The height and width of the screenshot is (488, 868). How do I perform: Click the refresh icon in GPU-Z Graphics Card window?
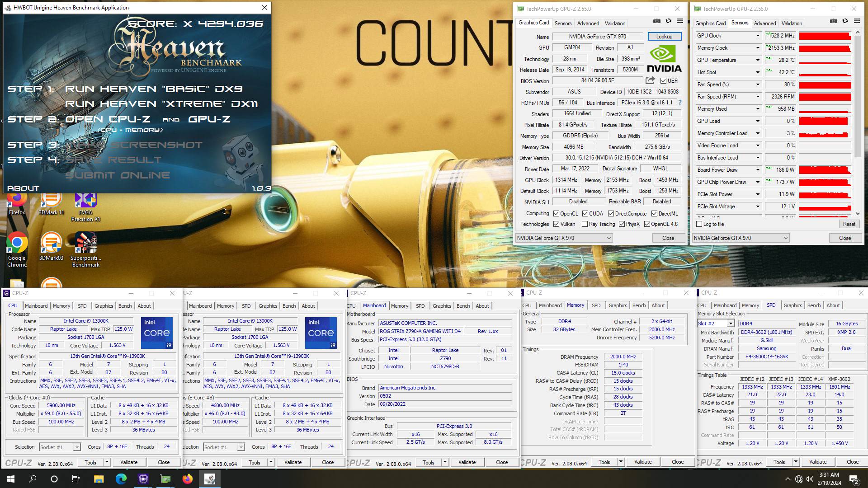click(x=668, y=21)
